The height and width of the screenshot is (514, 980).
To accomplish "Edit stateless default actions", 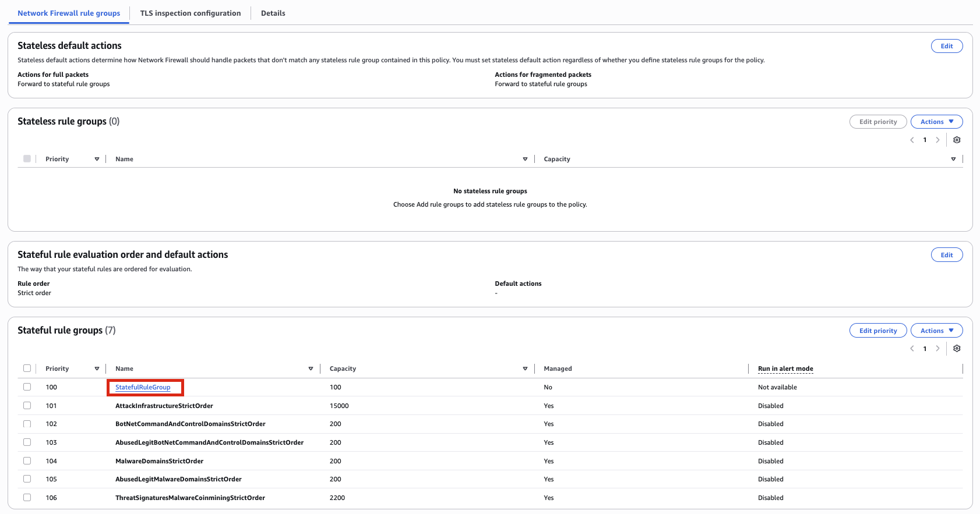I will (x=946, y=46).
